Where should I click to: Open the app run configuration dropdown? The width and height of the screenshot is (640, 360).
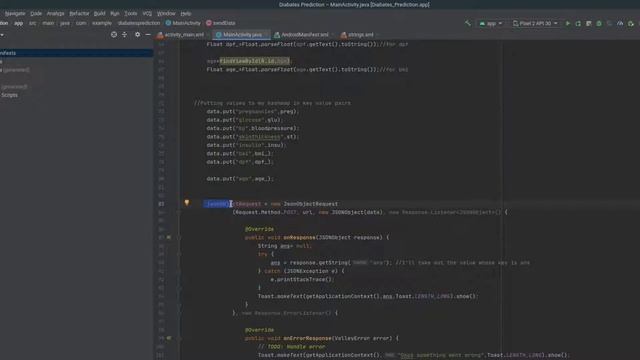pyautogui.click(x=491, y=23)
